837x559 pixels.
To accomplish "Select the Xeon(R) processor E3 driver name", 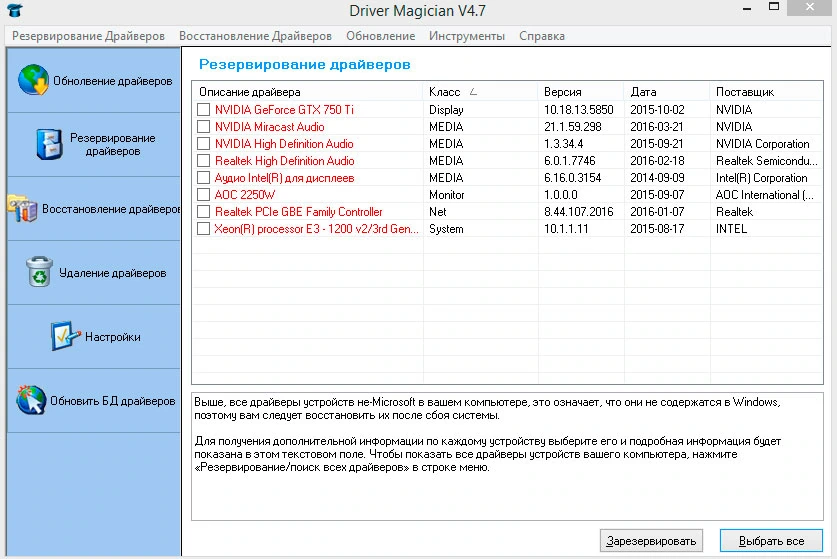I will tap(316, 229).
